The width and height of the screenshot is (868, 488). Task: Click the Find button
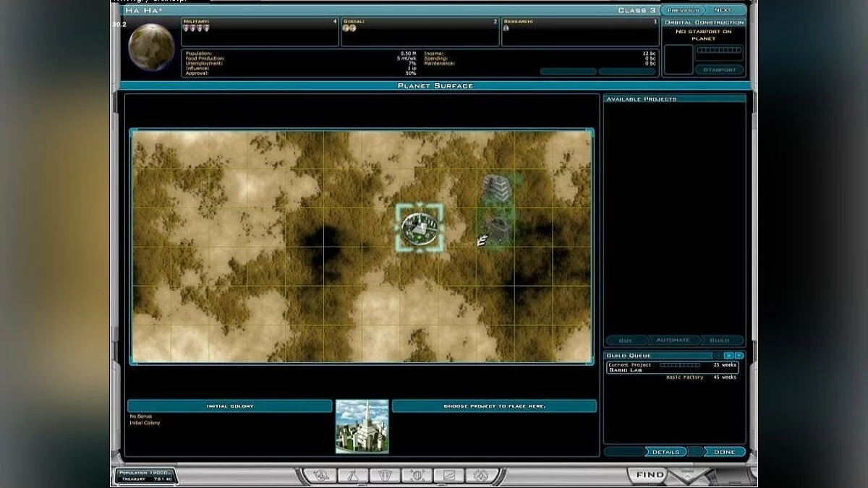[x=650, y=475]
